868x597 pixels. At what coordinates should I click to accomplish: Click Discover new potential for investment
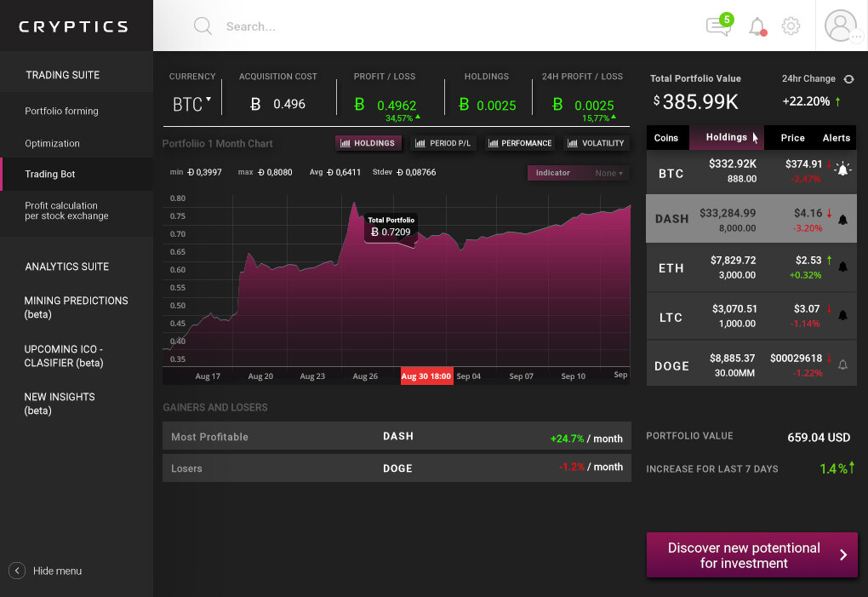751,555
